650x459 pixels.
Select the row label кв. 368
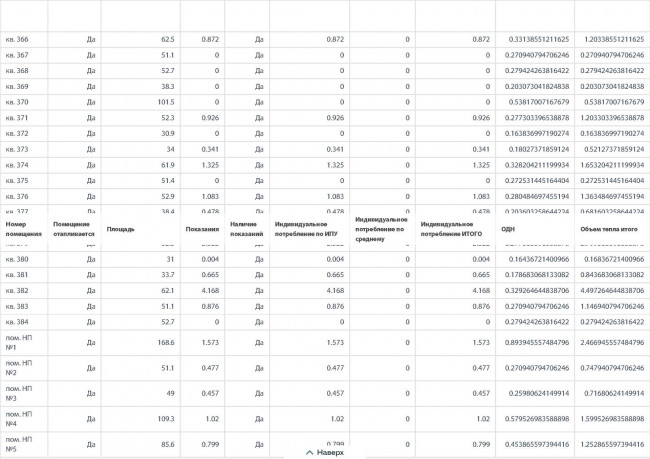17,70
